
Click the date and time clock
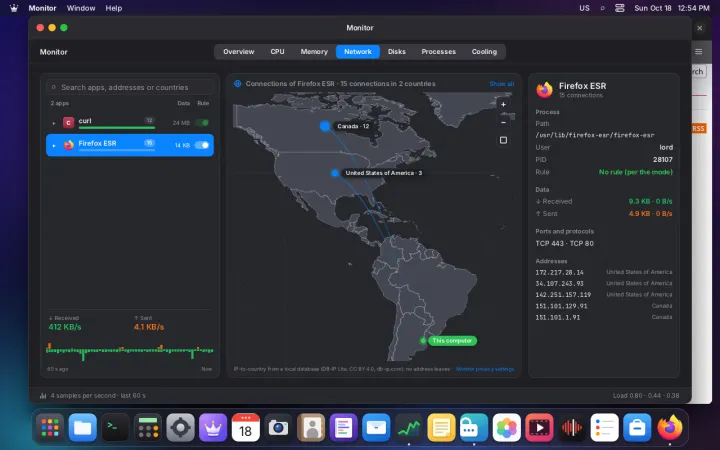672,8
